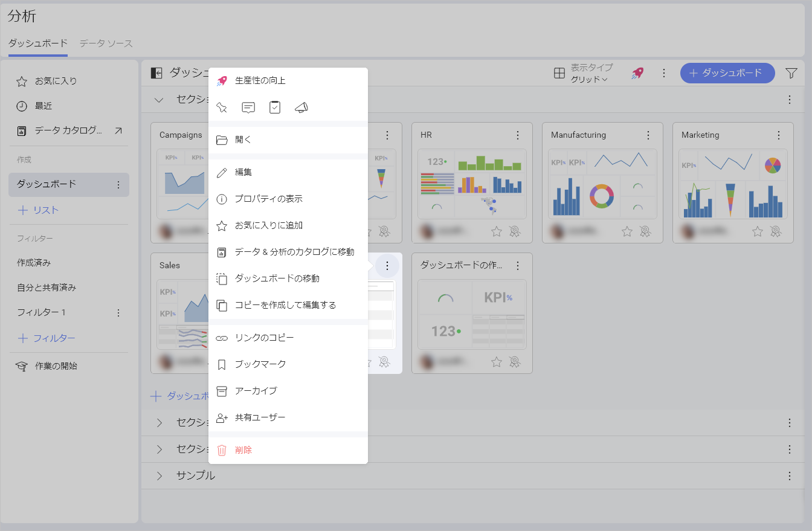Expand the サンプル section
The image size is (812, 531).
[x=159, y=476]
